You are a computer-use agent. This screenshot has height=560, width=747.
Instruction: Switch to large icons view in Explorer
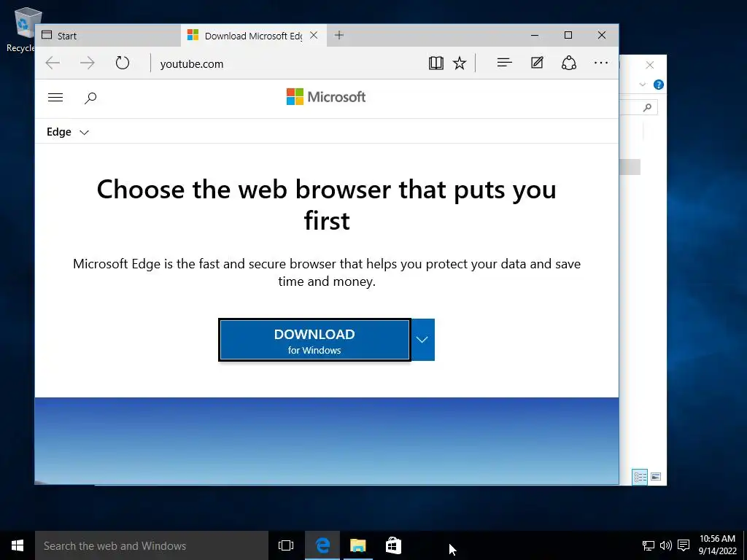coord(656,477)
